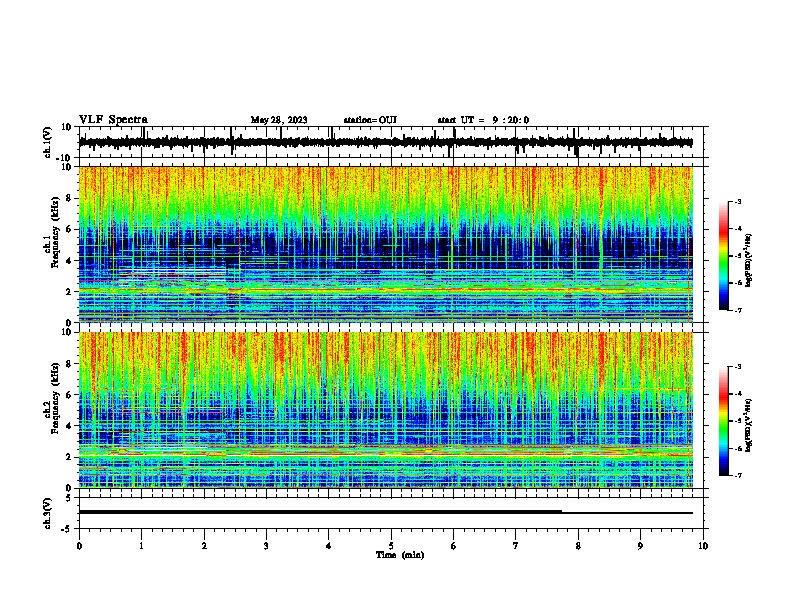Click the "5" tick on ch.3(V) axis
Screen dimensions: 792x612
(x=69, y=498)
